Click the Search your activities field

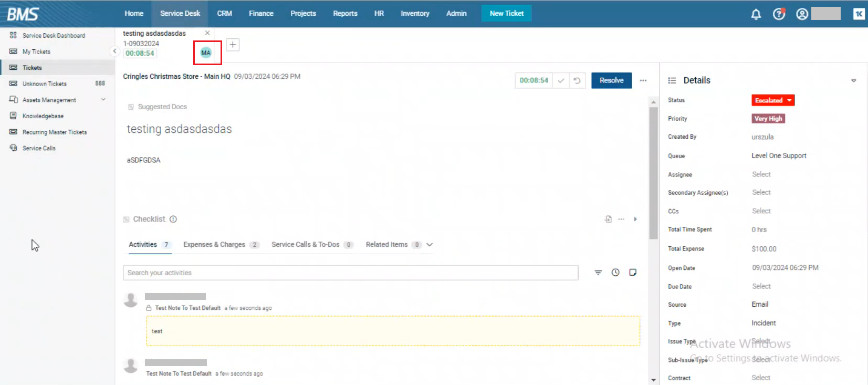coord(350,273)
